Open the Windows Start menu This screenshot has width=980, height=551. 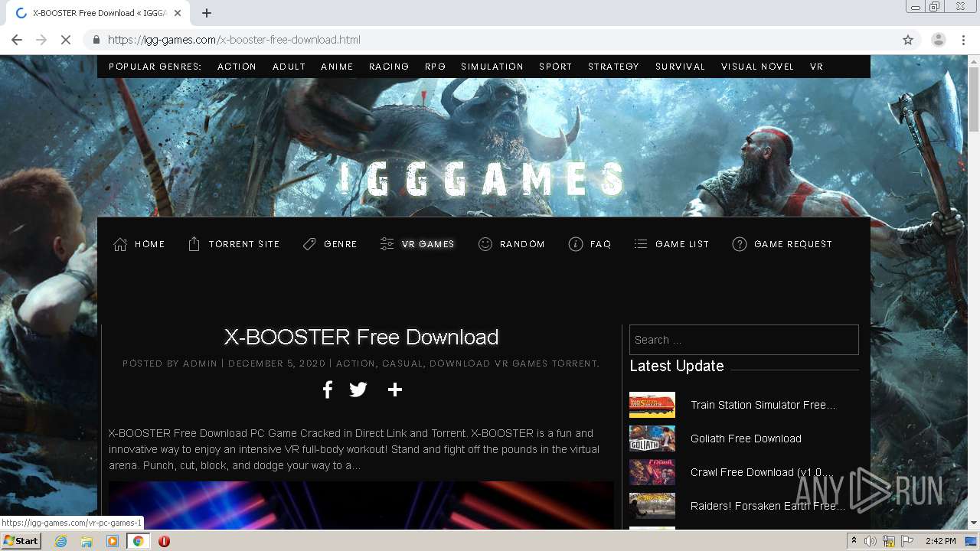(21, 541)
